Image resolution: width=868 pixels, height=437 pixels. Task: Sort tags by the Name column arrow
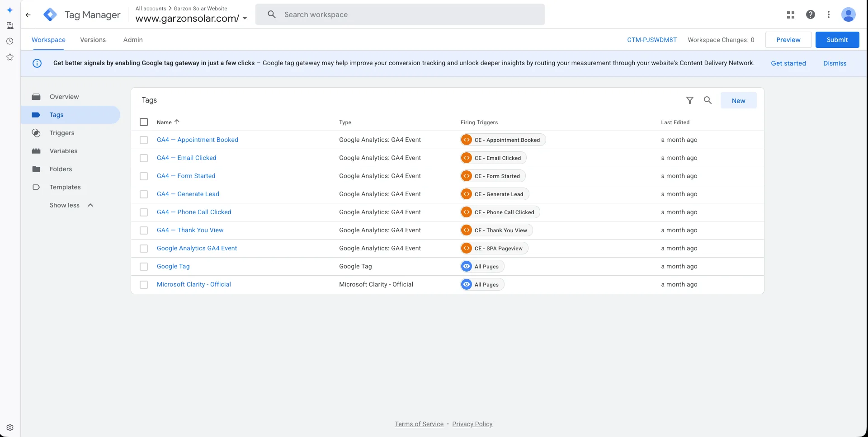point(177,122)
